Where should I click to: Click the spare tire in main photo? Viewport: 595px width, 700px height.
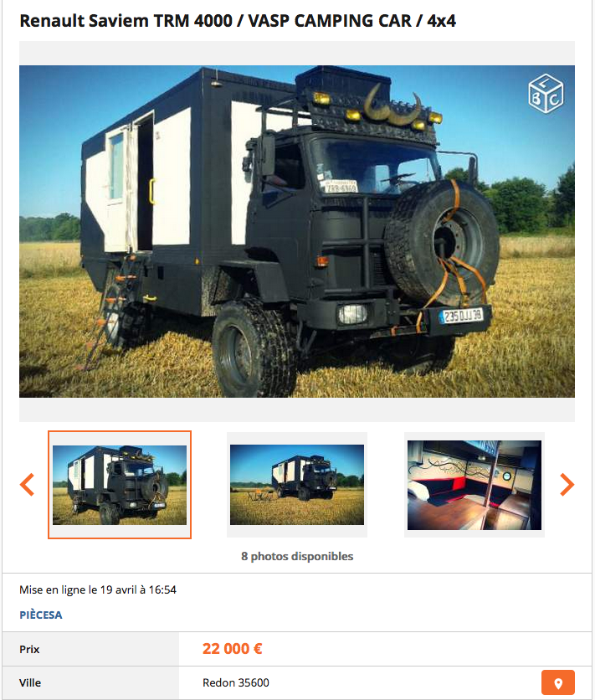coord(442,244)
